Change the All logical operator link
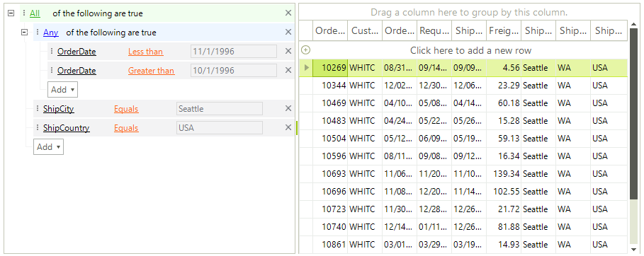 point(35,13)
